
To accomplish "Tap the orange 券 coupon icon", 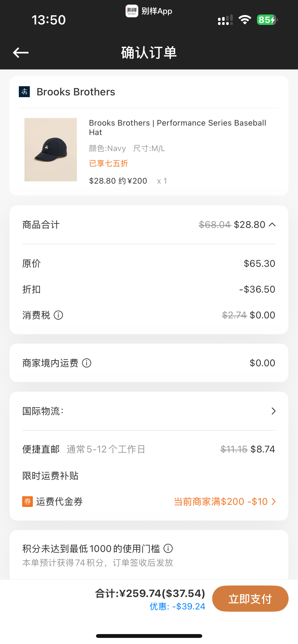I will tap(28, 502).
